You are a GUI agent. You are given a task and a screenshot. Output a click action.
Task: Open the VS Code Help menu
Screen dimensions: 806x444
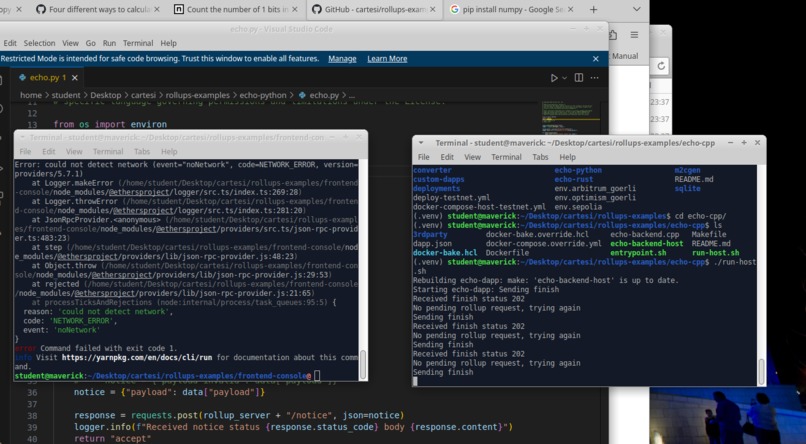click(168, 43)
